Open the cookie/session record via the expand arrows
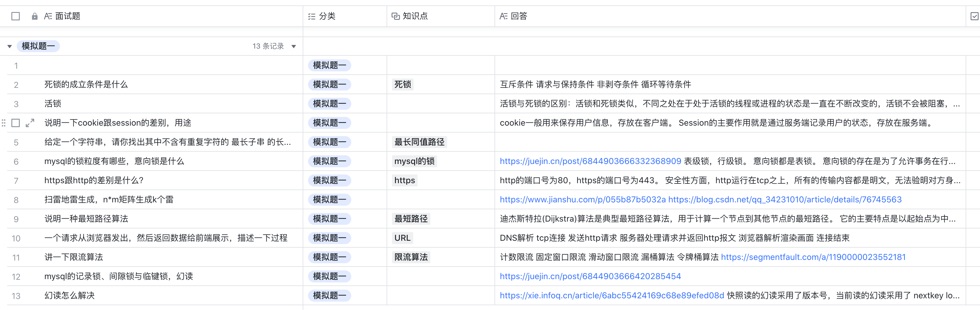The image size is (980, 310). coord(29,123)
